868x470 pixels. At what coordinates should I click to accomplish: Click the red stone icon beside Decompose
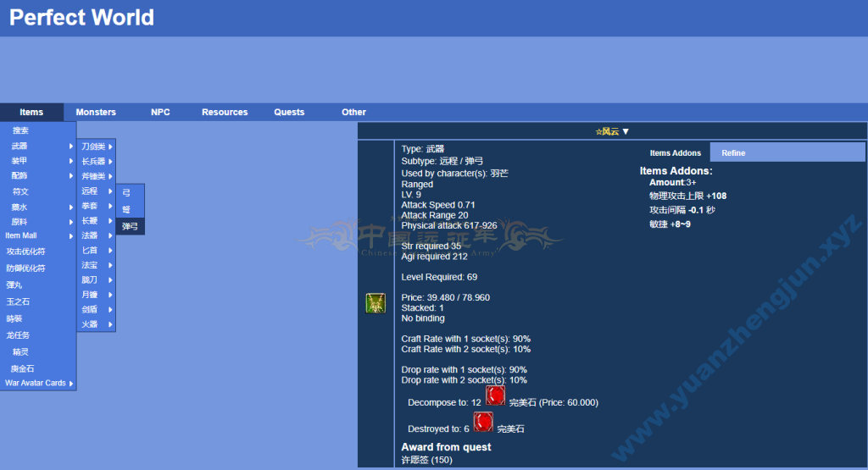tap(496, 395)
